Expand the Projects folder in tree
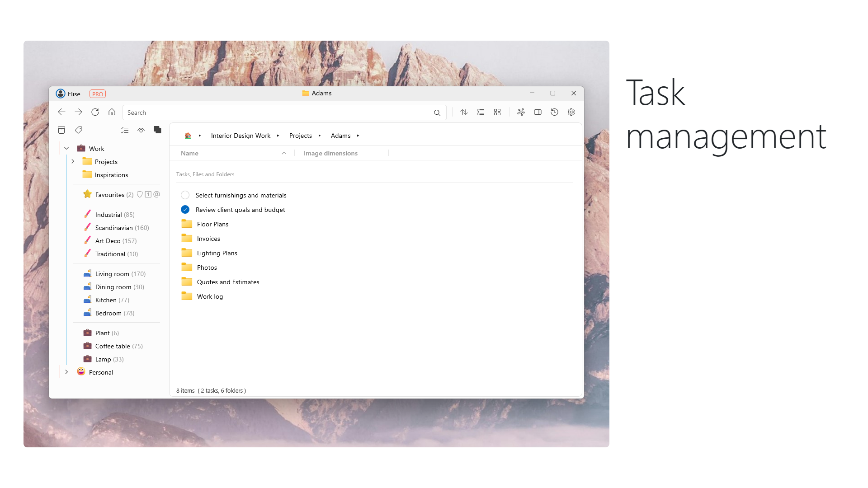Viewport: 868px width, 488px height. point(73,161)
